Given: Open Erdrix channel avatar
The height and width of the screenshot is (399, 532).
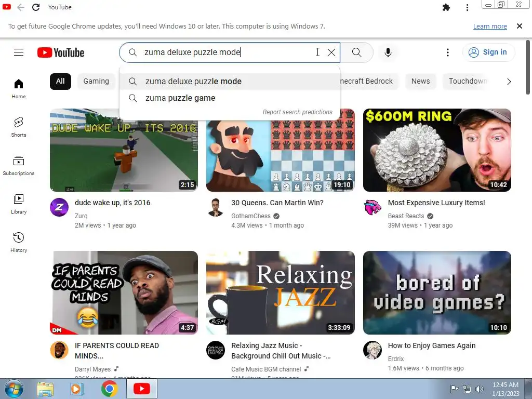Looking at the screenshot, I should point(373,350).
